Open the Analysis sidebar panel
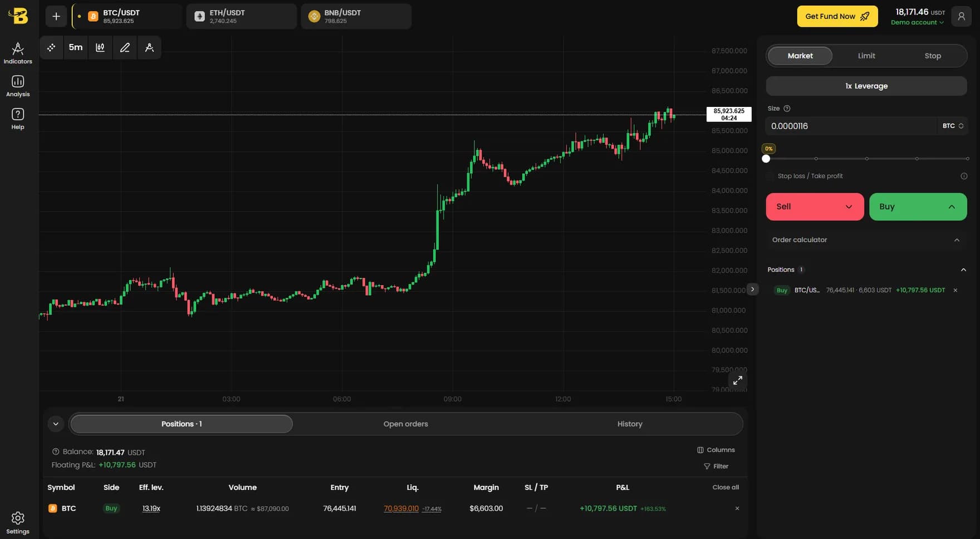Screen dimensions: 980x539 click(x=18, y=86)
